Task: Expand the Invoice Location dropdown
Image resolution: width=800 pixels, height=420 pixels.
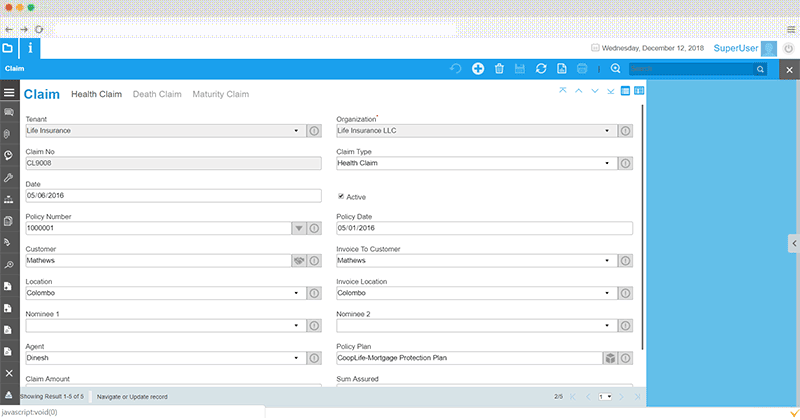Action: click(608, 293)
